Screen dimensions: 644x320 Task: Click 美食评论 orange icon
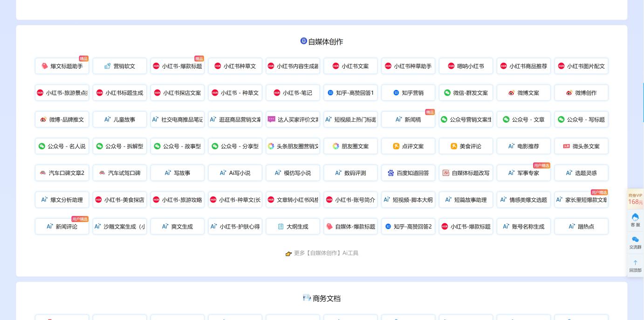[x=454, y=146]
